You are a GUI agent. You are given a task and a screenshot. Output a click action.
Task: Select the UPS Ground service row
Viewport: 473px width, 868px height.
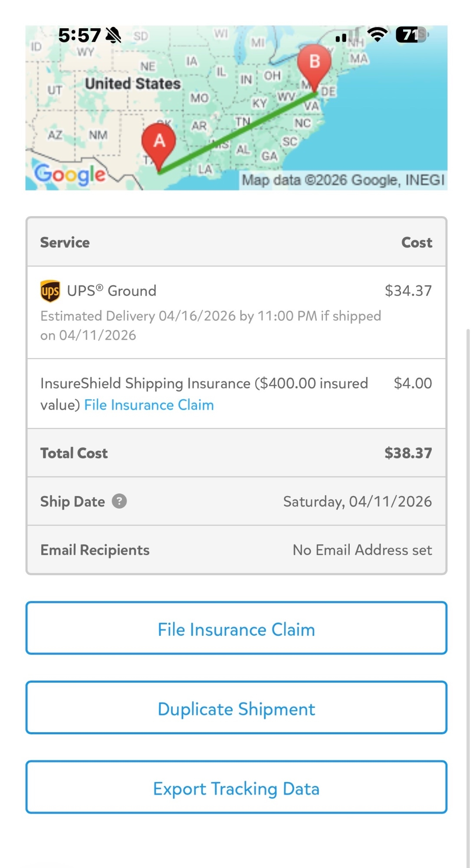click(x=236, y=312)
